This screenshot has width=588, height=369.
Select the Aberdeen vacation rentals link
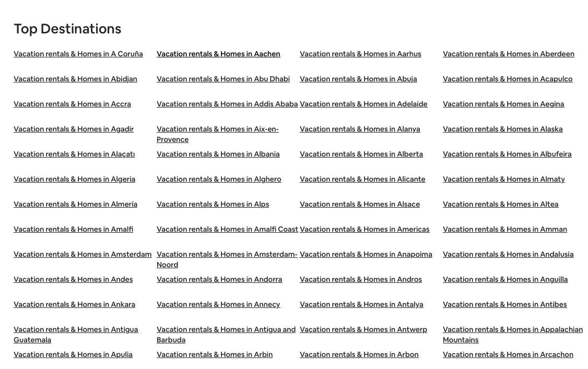pos(509,54)
